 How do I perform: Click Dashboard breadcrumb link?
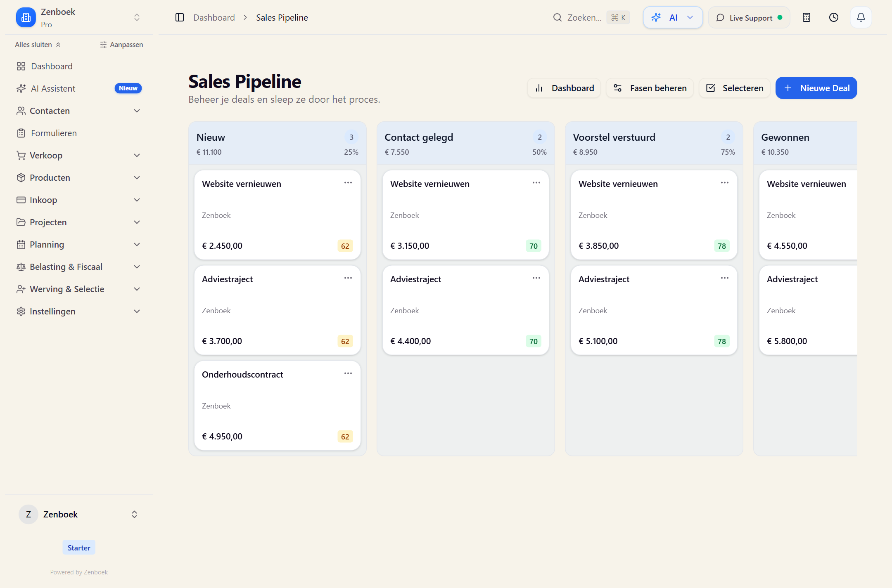214,17
